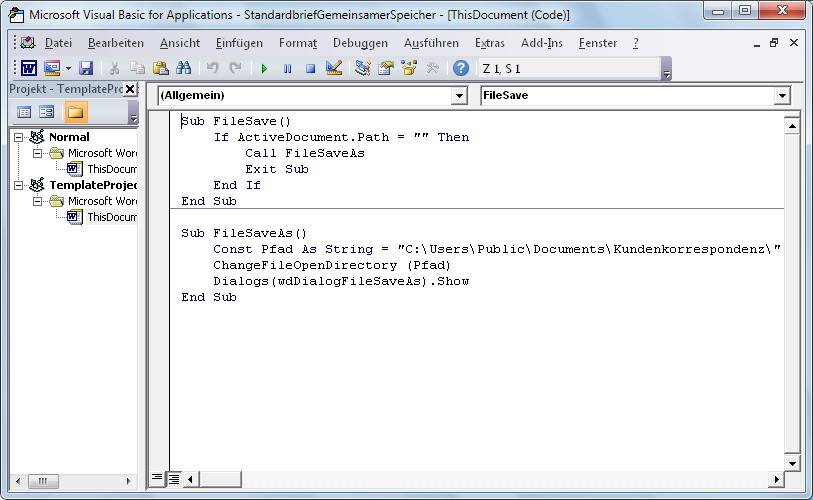Screen dimensions: 813x500
Task: Open Find with the binoculars icon
Action: point(184,68)
